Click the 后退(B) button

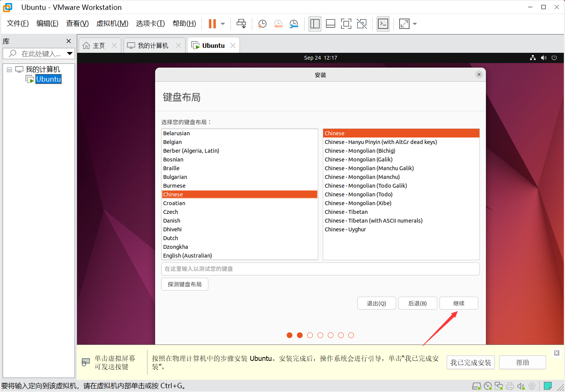418,303
